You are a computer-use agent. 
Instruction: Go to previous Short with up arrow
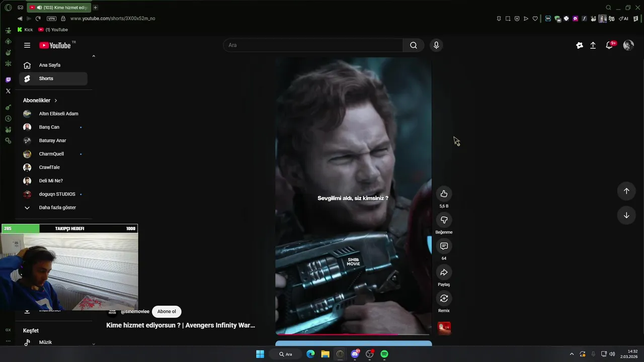[x=626, y=191]
